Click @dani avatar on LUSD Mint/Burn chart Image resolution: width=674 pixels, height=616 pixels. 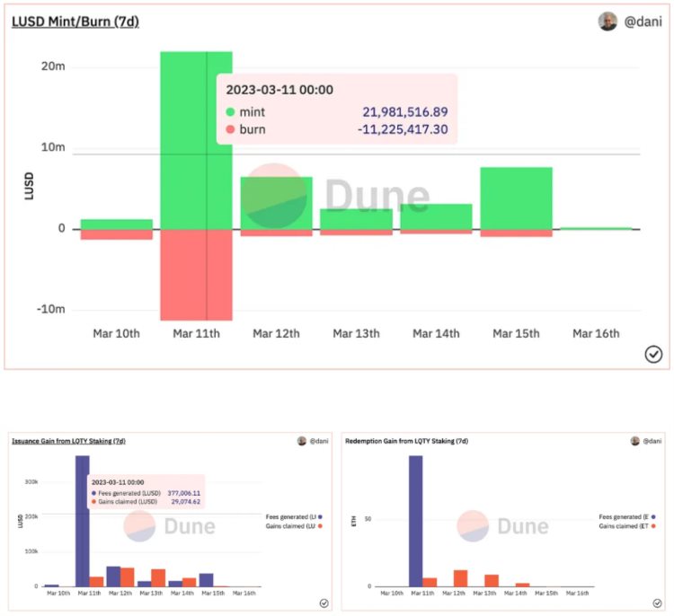pos(608,22)
